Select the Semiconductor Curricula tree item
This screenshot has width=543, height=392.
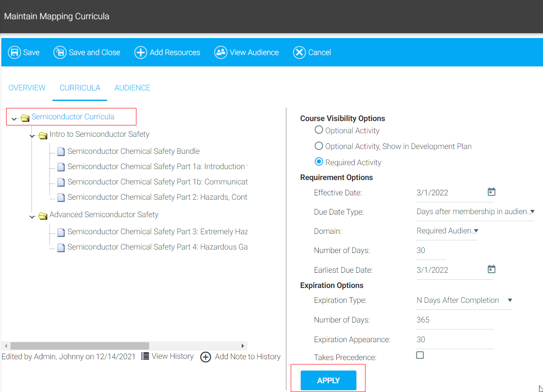[73, 117]
